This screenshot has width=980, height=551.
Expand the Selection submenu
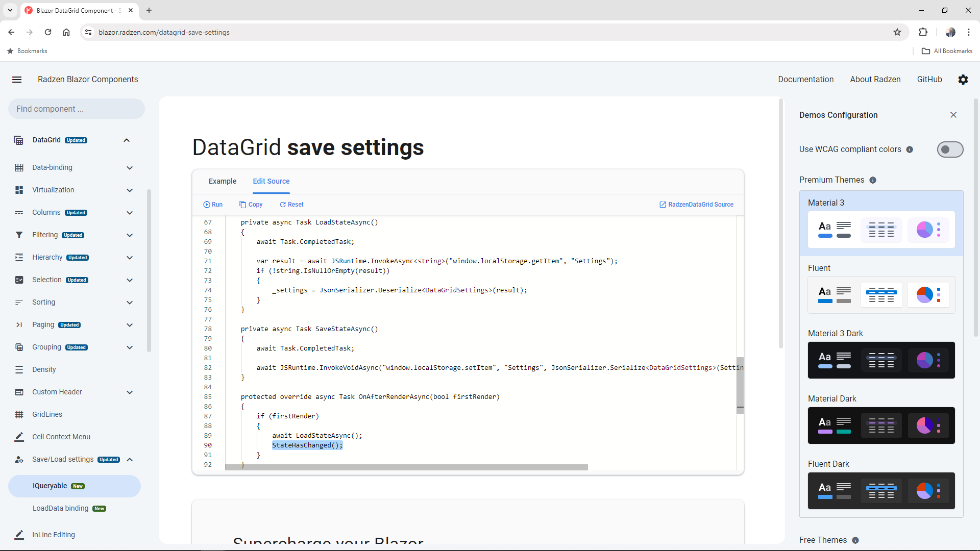[x=130, y=280]
